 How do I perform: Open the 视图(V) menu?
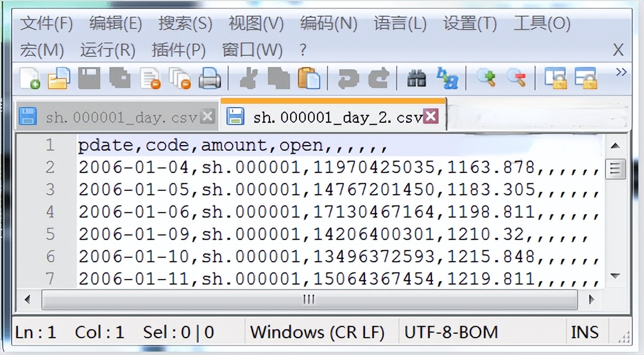tap(256, 23)
